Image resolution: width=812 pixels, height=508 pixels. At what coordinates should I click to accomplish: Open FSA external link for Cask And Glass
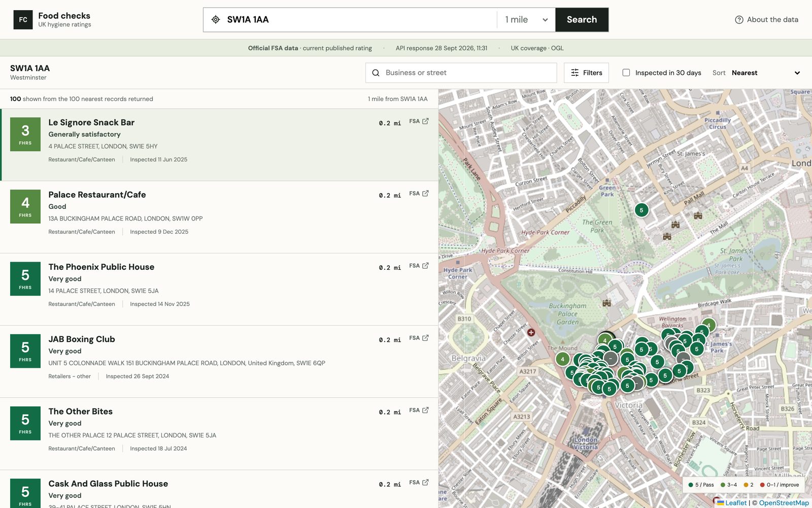point(419,482)
